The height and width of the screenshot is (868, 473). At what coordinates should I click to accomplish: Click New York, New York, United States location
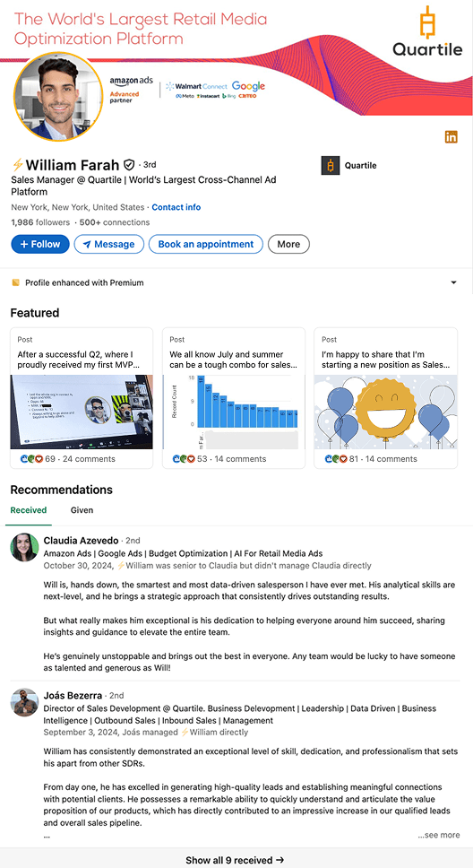coord(78,207)
